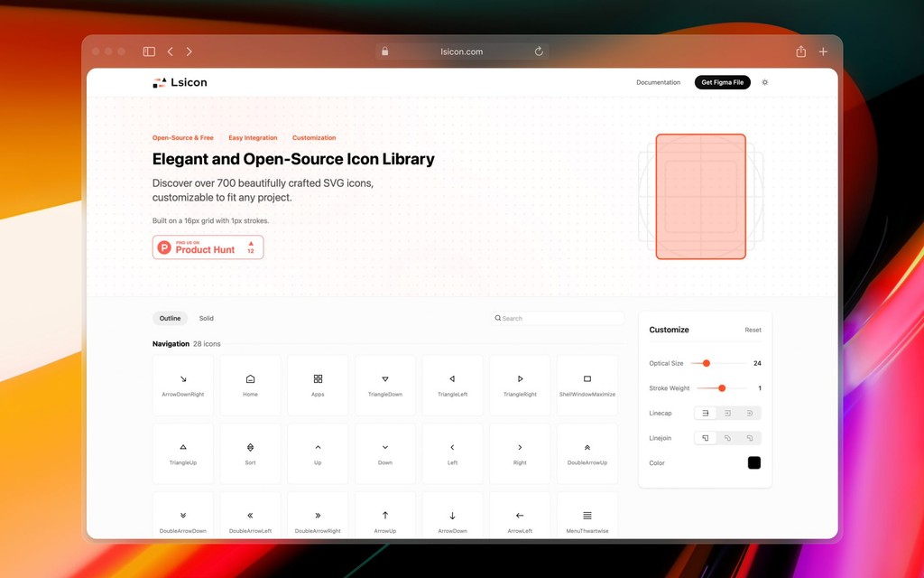This screenshot has height=578, width=924.
Task: Toggle dark mode with the theme switcher
Action: click(x=764, y=82)
